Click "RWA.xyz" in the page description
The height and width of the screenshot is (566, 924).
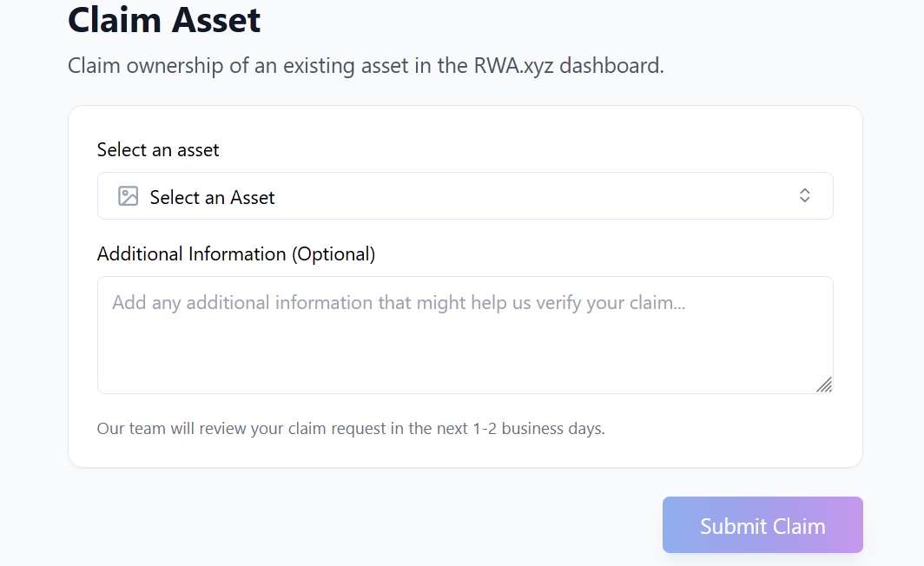pos(513,66)
